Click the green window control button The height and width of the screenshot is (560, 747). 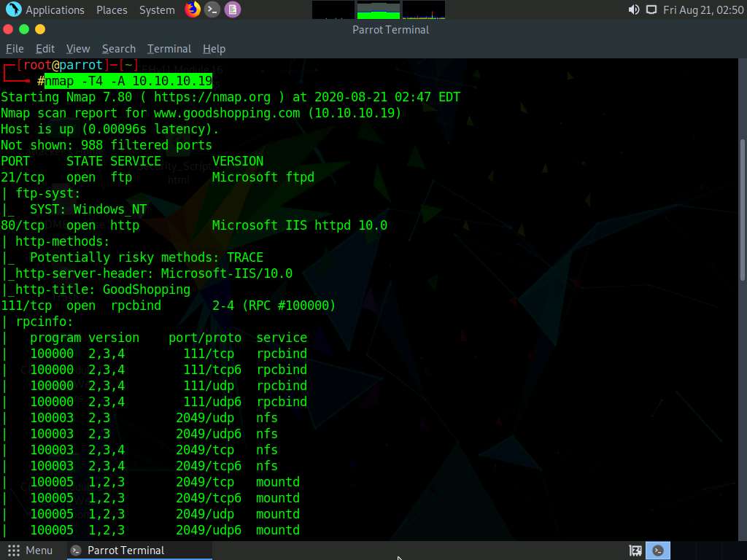[24, 29]
